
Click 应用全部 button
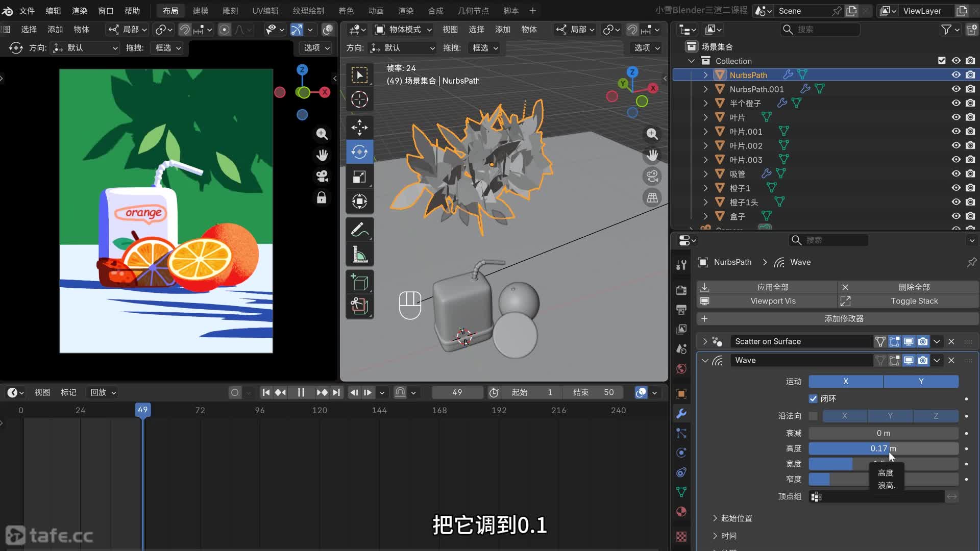(x=767, y=287)
